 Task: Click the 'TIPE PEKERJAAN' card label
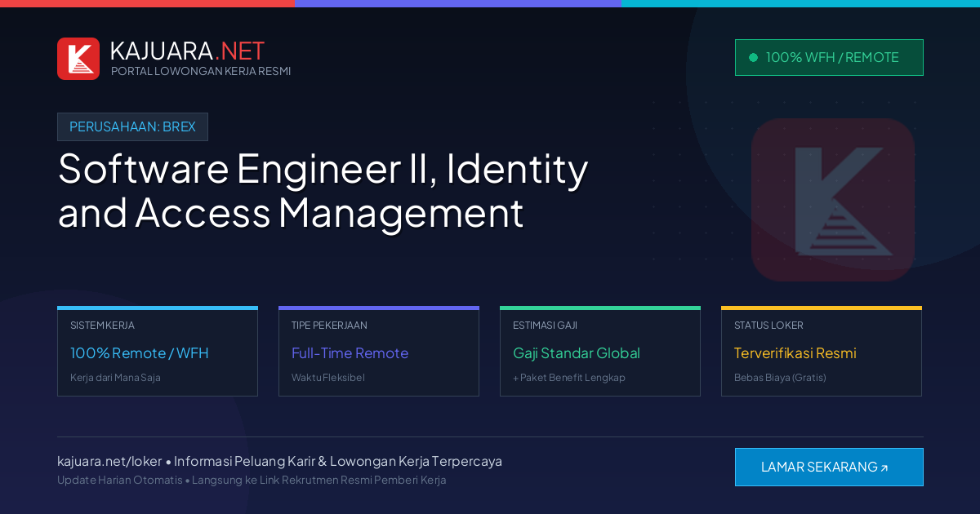tap(329, 325)
